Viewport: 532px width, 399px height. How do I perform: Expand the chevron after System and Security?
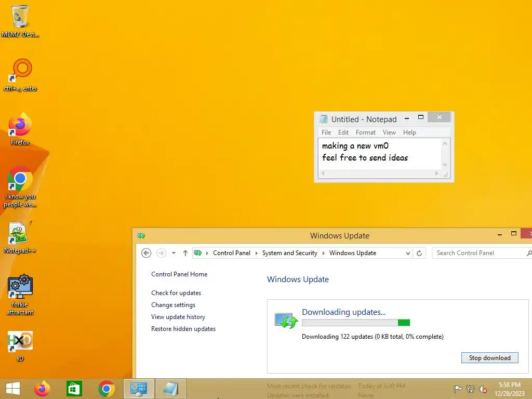tap(323, 253)
